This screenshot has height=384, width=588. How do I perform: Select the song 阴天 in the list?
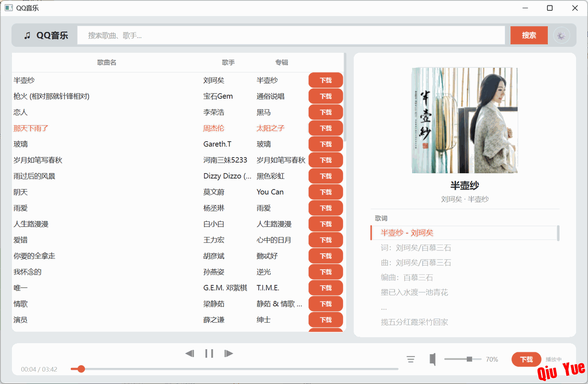(21, 192)
